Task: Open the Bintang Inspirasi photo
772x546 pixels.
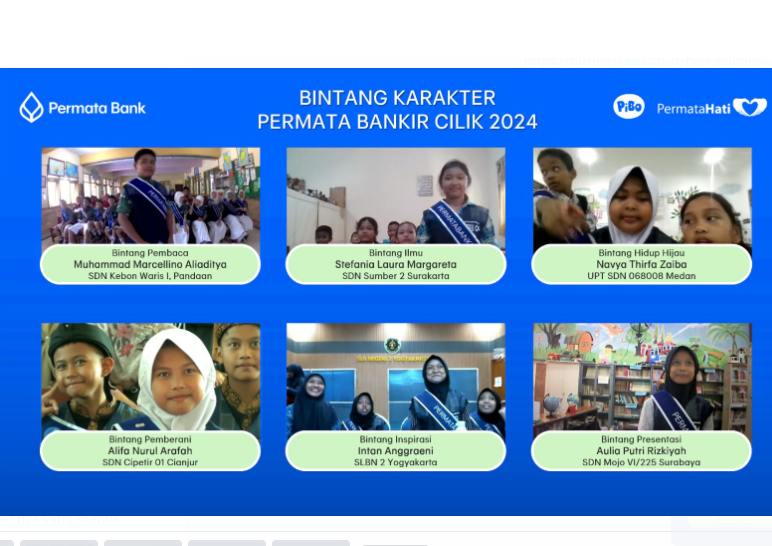Action: click(396, 378)
